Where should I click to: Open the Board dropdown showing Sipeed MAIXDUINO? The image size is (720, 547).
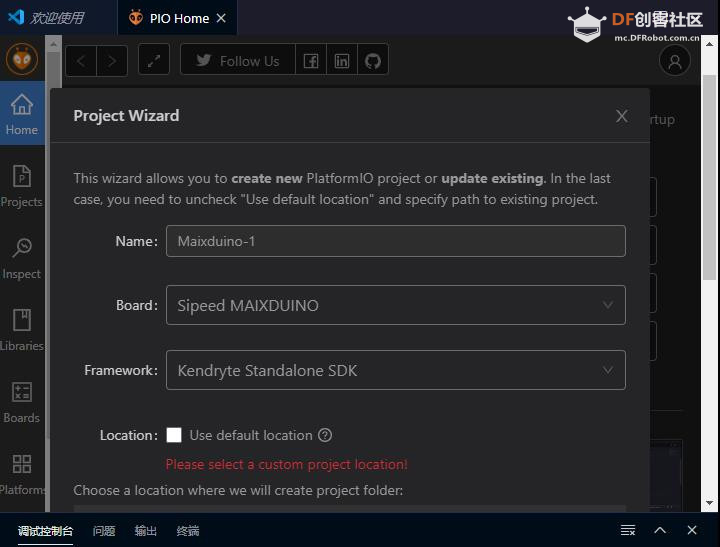pyautogui.click(x=395, y=305)
